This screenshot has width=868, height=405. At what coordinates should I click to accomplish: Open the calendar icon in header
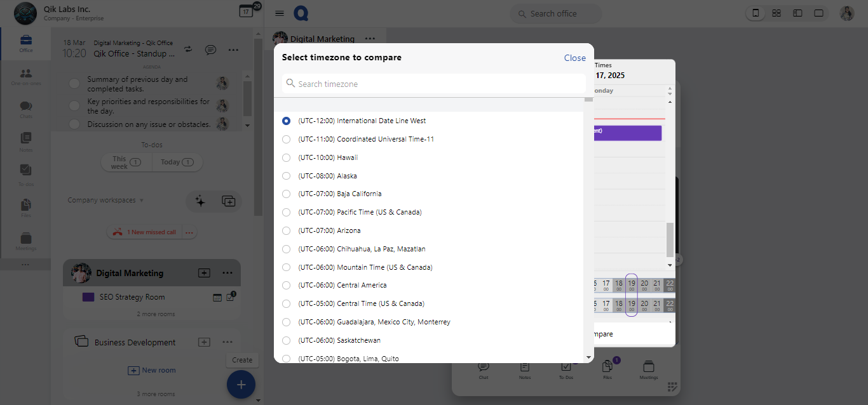click(246, 11)
